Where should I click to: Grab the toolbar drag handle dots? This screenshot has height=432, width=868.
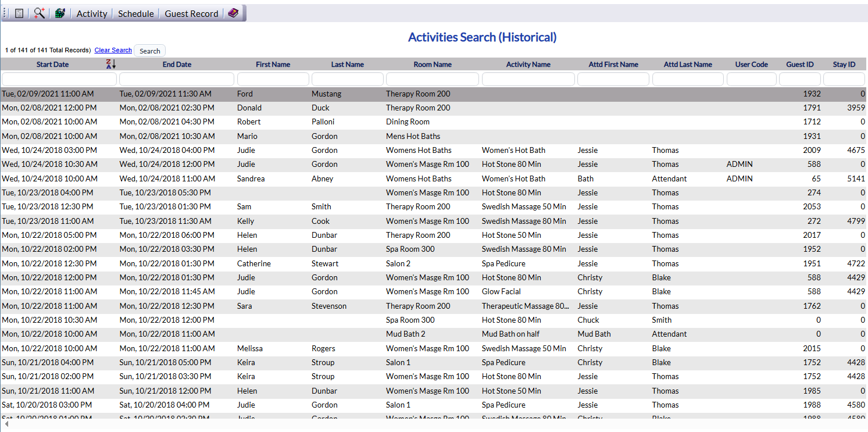[x=5, y=13]
